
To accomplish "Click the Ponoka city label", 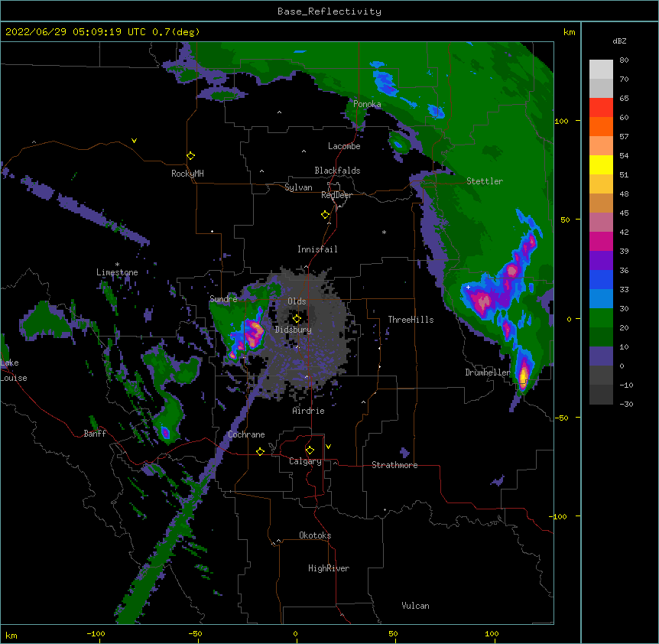I will [367, 104].
